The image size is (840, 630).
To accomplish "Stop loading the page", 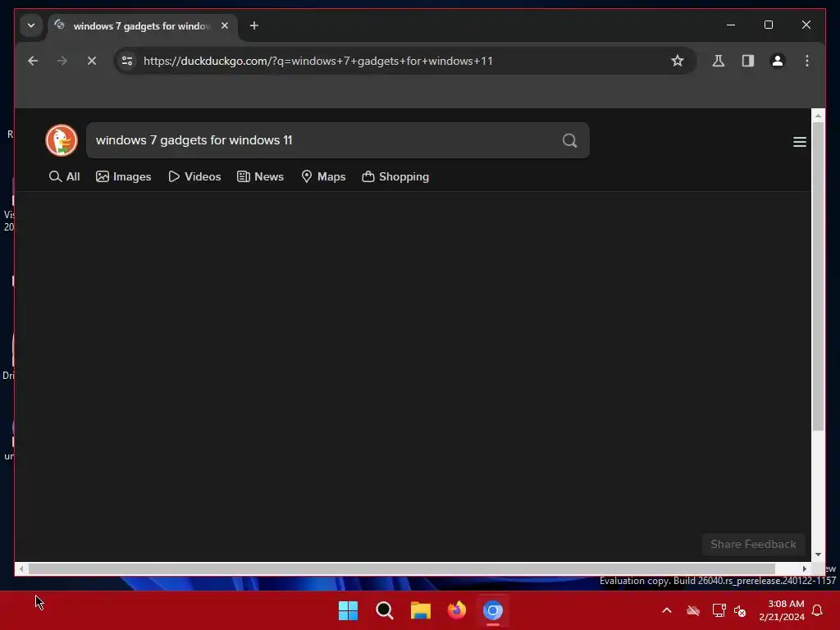I will coord(92,61).
